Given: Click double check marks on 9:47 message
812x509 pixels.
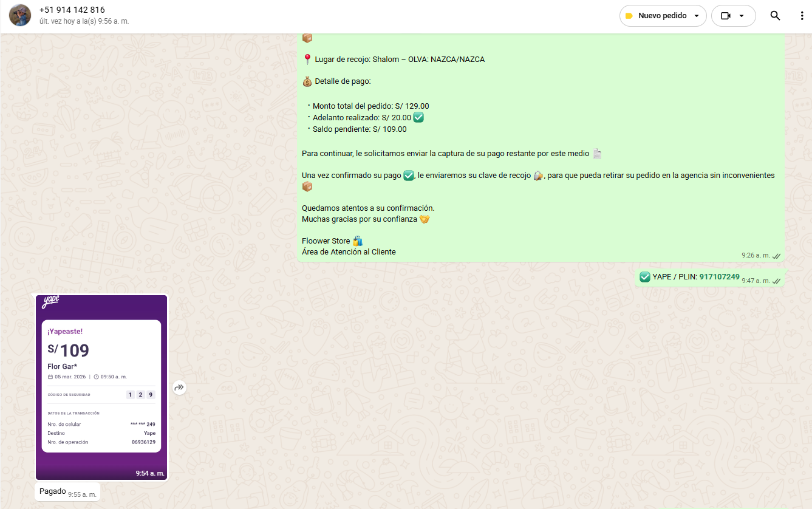Looking at the screenshot, I should pyautogui.click(x=776, y=281).
